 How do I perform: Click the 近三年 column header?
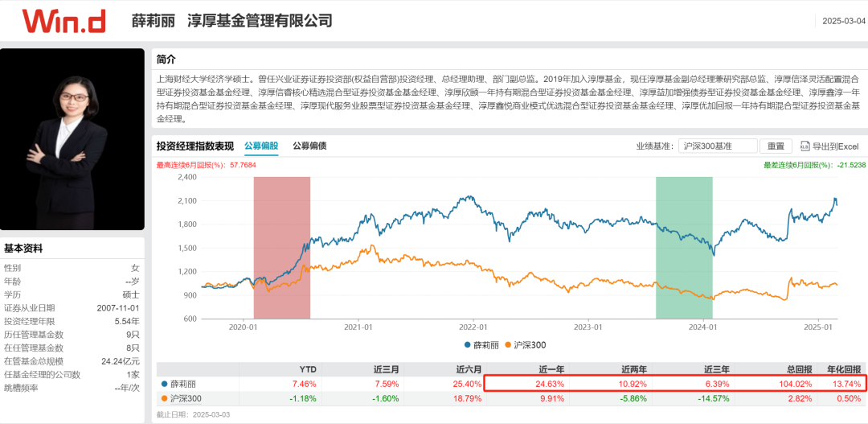[716, 368]
